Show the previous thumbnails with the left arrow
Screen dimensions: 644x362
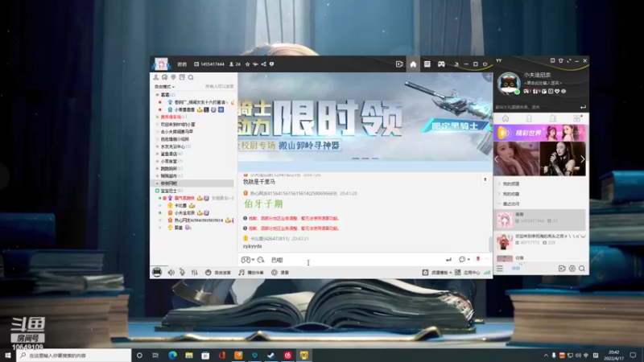pyautogui.click(x=497, y=158)
